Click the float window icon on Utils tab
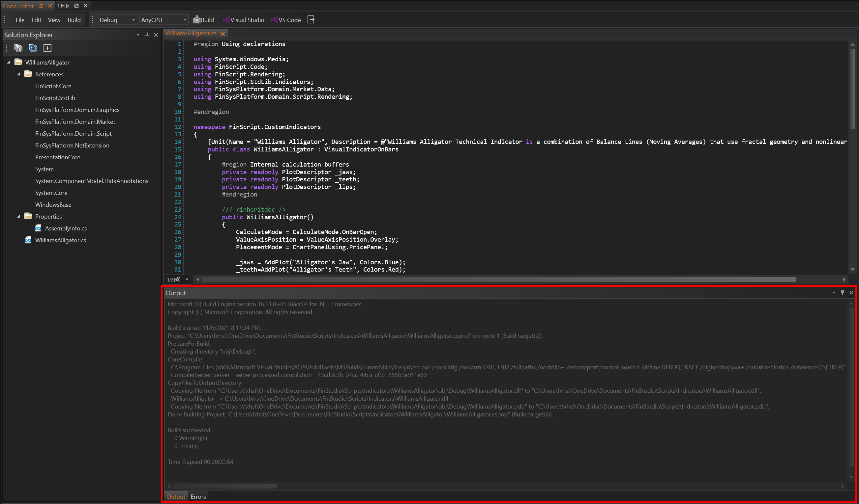This screenshot has height=504, width=859. click(x=76, y=6)
